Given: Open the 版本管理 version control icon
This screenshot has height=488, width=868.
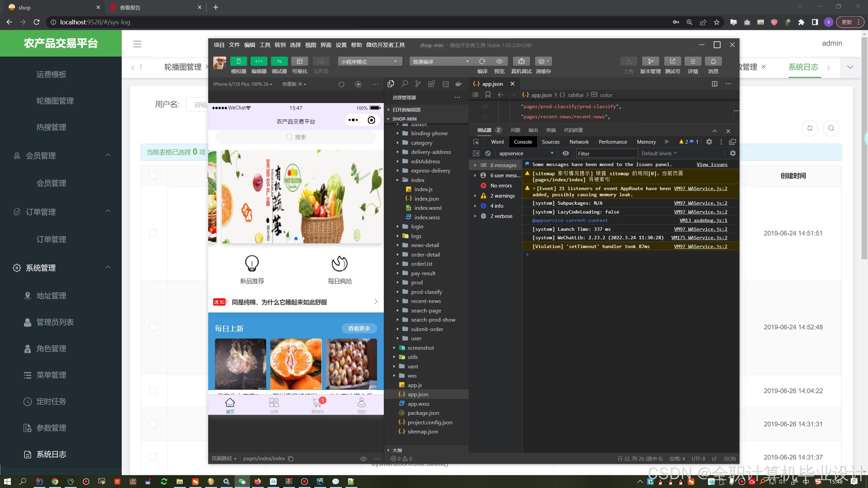Looking at the screenshot, I should tap(650, 61).
